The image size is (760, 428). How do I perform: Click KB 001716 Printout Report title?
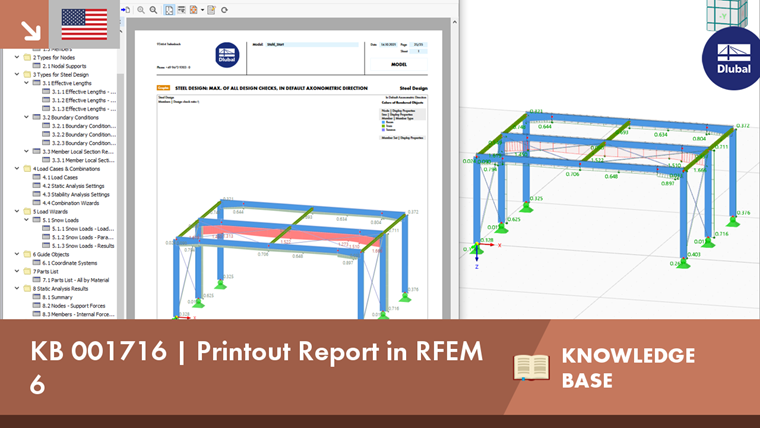[257, 367]
